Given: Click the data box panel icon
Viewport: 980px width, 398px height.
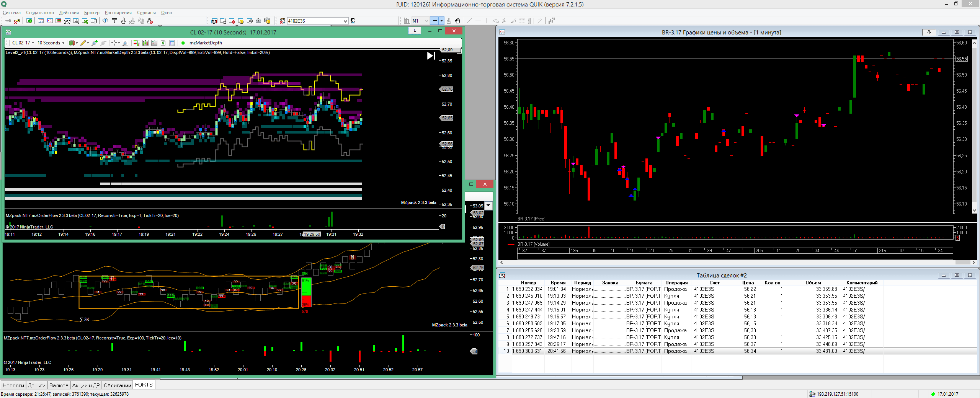Looking at the screenshot, I should pyautogui.click(x=172, y=43).
